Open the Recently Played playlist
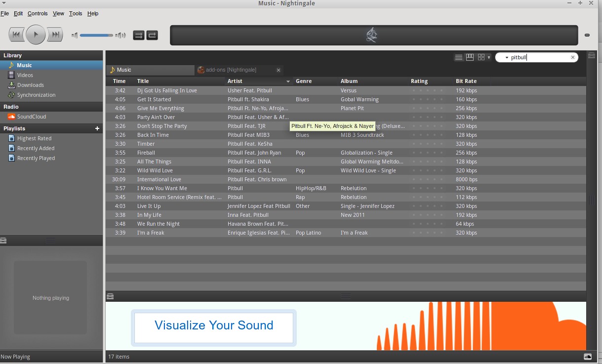This screenshot has width=602, height=364. tap(51, 158)
